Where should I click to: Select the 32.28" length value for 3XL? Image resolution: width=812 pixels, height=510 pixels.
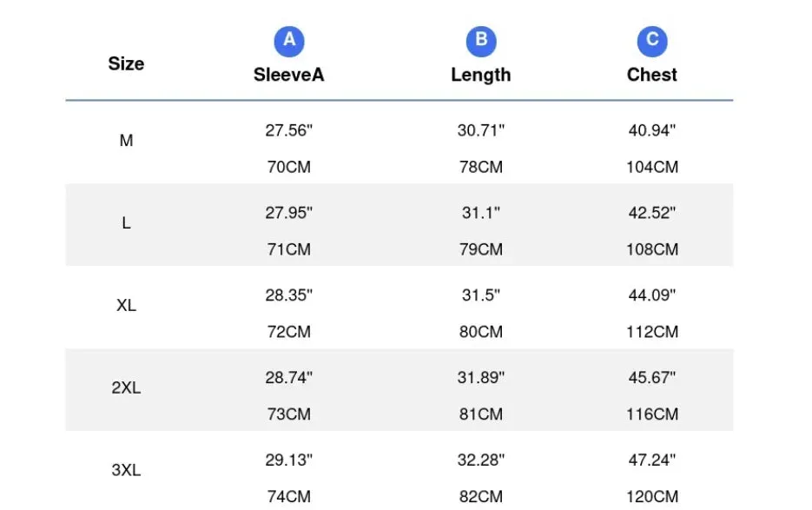pyautogui.click(x=481, y=460)
